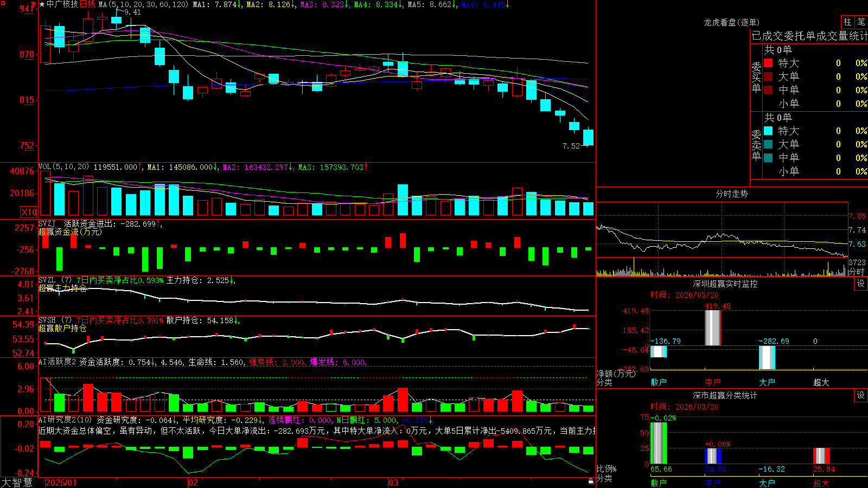The height and width of the screenshot is (488, 868).
Task: Click the 委卖单 section label
Action: click(756, 145)
